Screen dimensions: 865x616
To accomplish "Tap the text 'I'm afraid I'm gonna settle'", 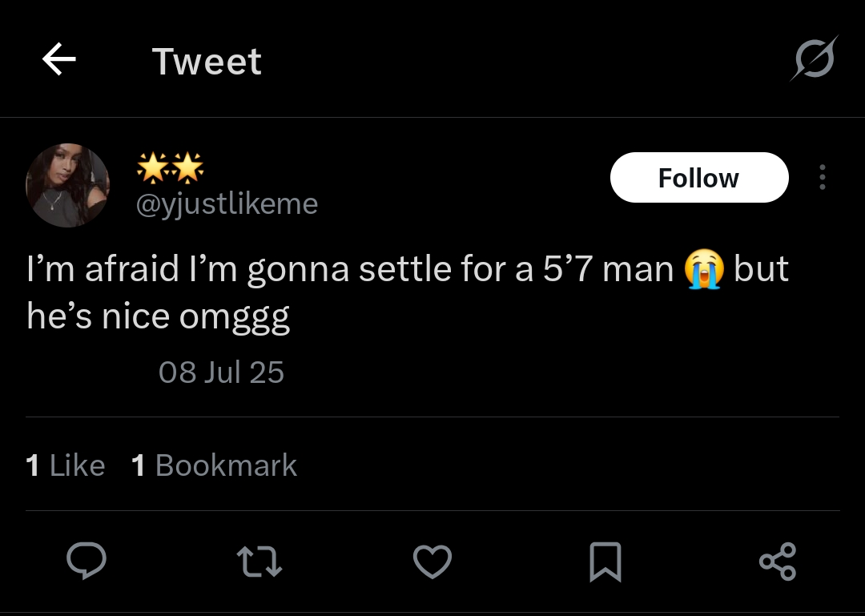I will point(239,269).
